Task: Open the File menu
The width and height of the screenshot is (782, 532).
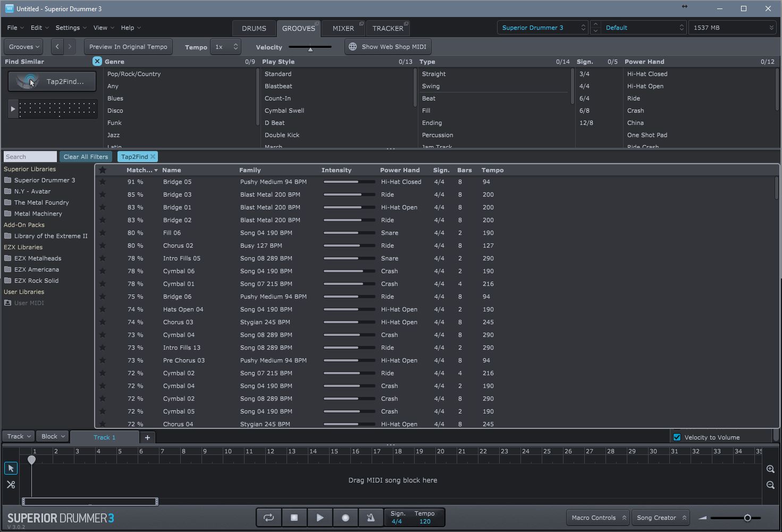Action: [x=15, y=28]
